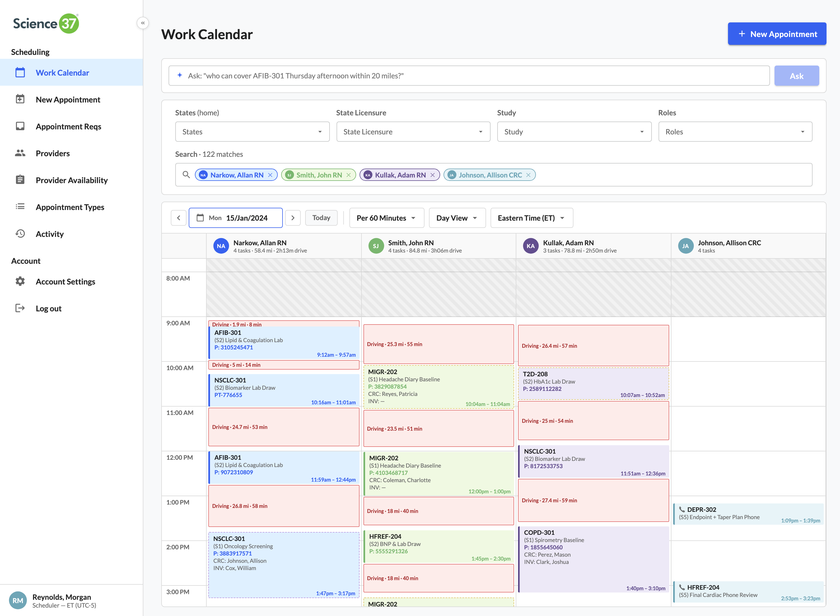The height and width of the screenshot is (616, 840).
Task: Remove Smith, John RN chip
Action: tap(349, 175)
